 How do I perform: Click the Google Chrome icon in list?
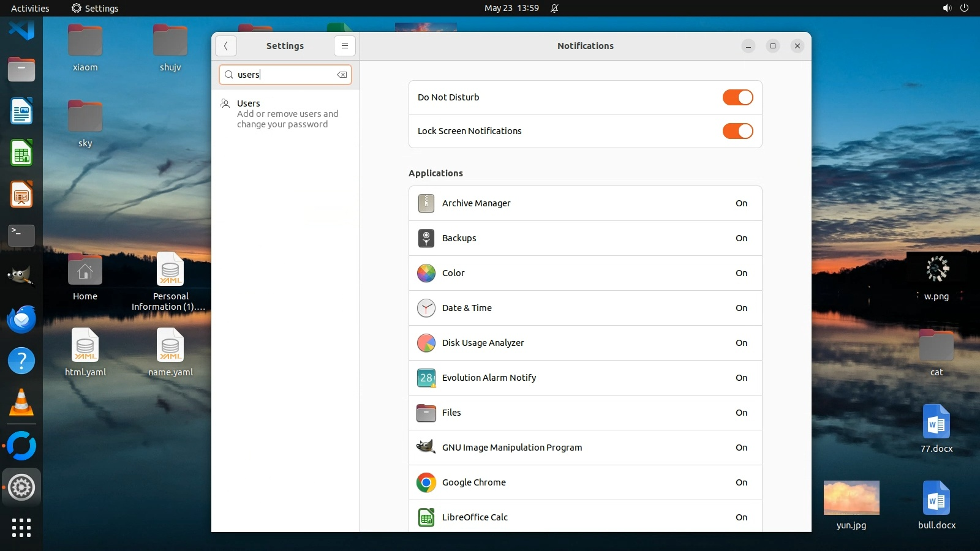(426, 482)
